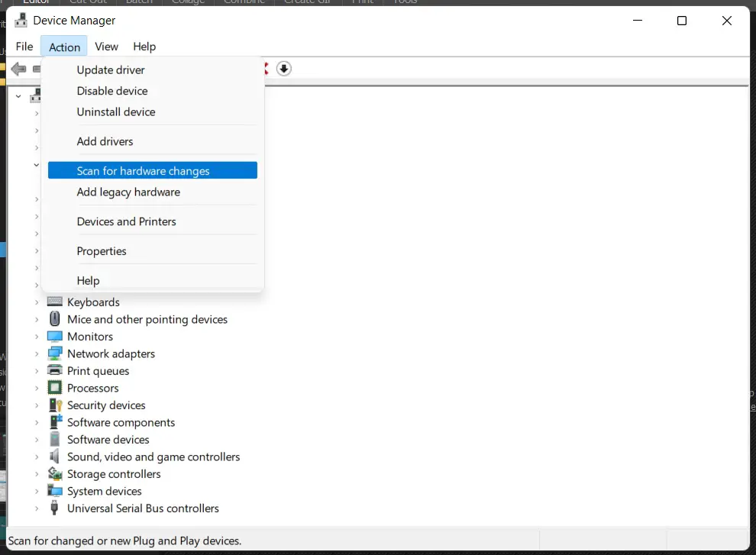Image resolution: width=756 pixels, height=555 pixels.
Task: Select Mice and other pointing devices
Action: pyautogui.click(x=147, y=319)
